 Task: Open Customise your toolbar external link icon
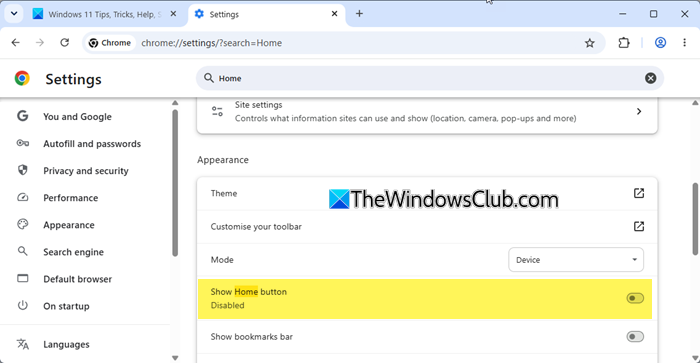click(x=639, y=226)
